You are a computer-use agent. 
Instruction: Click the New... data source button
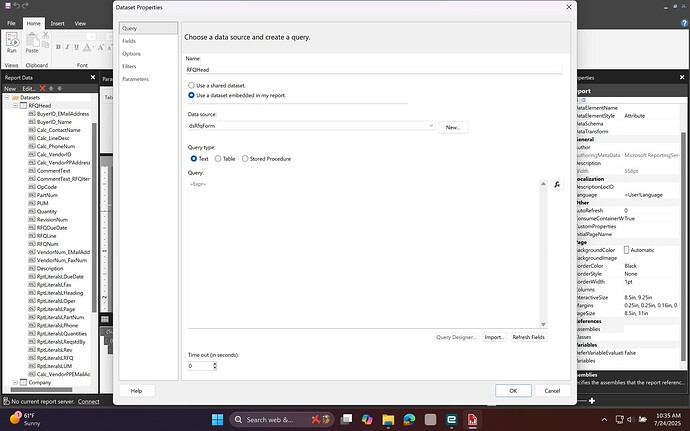point(453,127)
